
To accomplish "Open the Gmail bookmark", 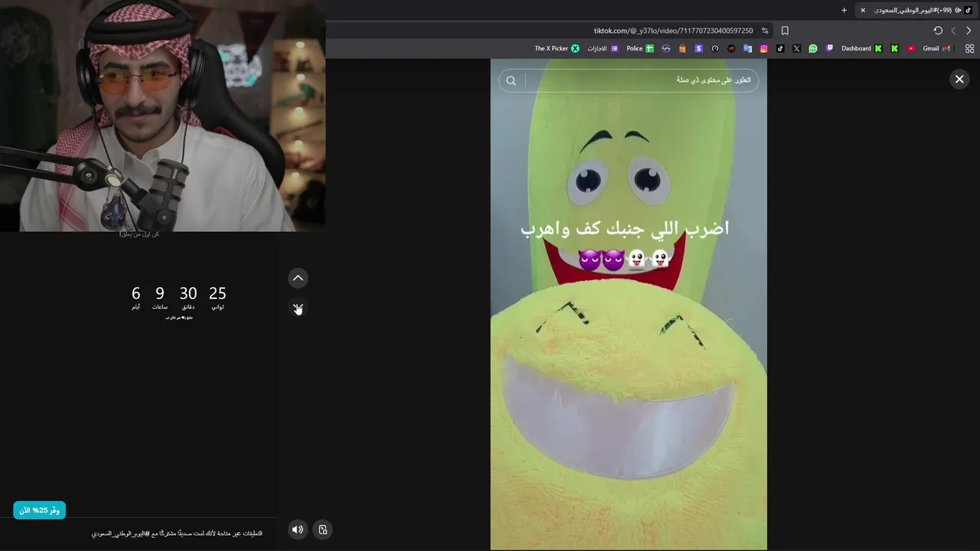I will click(936, 48).
